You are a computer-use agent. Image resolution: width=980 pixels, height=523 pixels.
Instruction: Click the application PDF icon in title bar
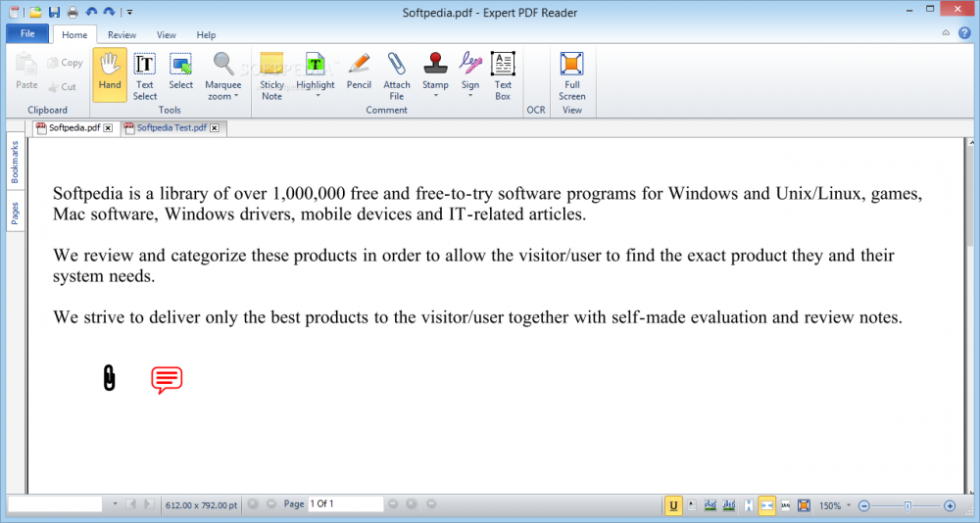pos(14,11)
